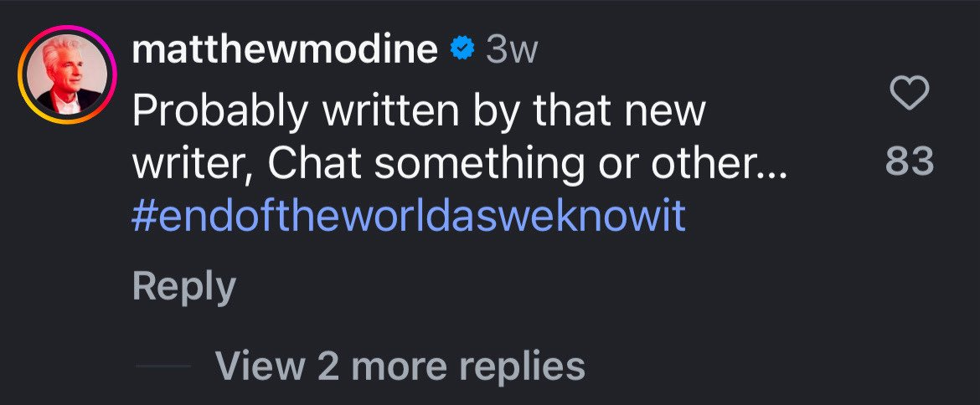Click the word "writer," in the comment
This screenshot has width=980, height=405.
pyautogui.click(x=193, y=165)
